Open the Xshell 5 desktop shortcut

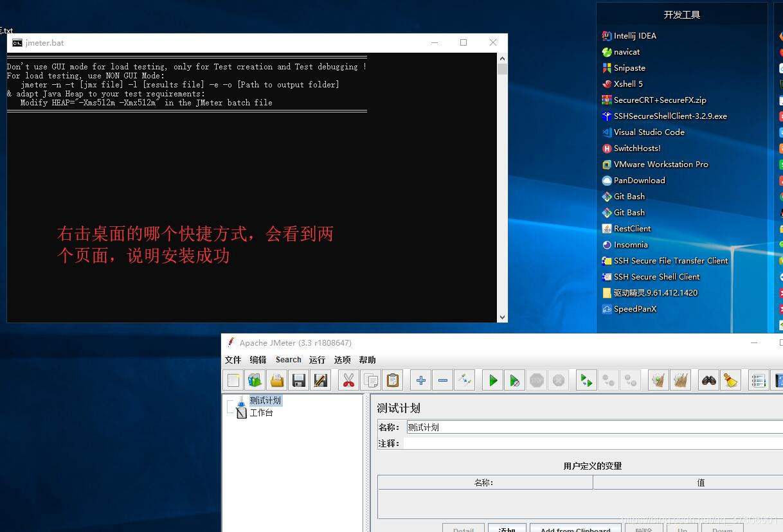coord(622,84)
